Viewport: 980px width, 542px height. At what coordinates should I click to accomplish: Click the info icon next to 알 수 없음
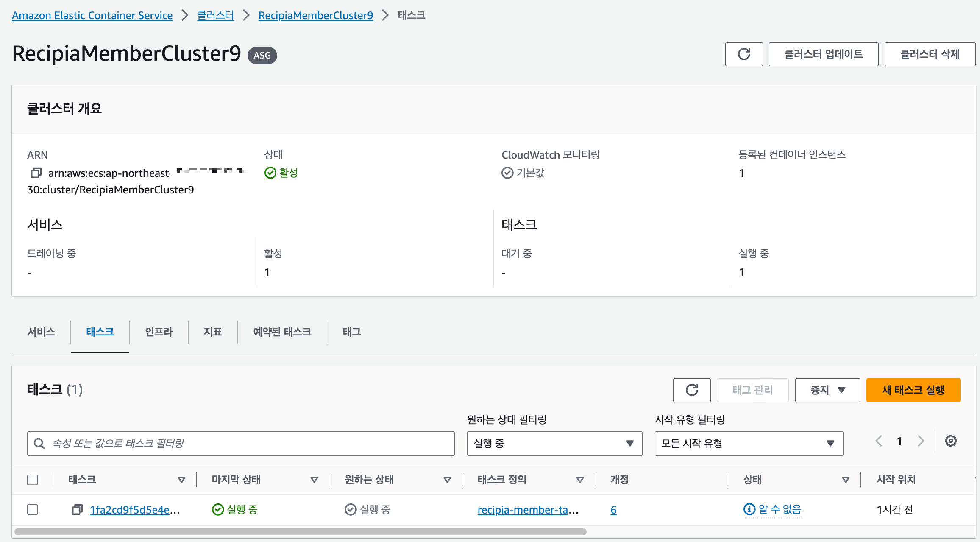(x=749, y=509)
